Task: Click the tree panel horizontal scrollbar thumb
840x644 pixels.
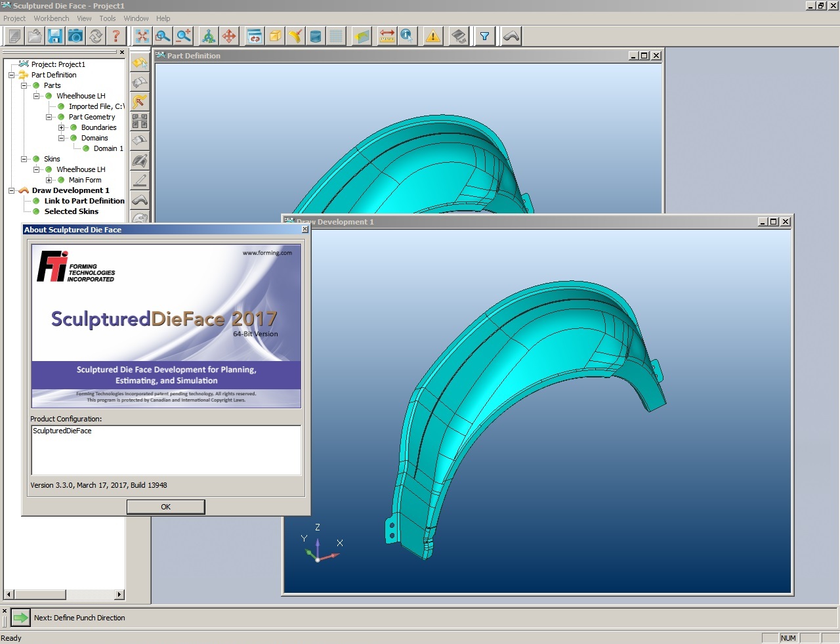Action: click(x=39, y=595)
